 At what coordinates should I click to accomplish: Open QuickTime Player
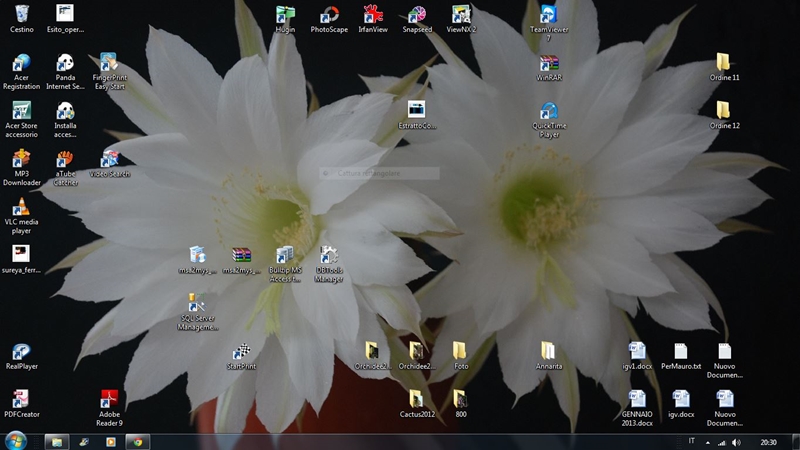[x=548, y=119]
